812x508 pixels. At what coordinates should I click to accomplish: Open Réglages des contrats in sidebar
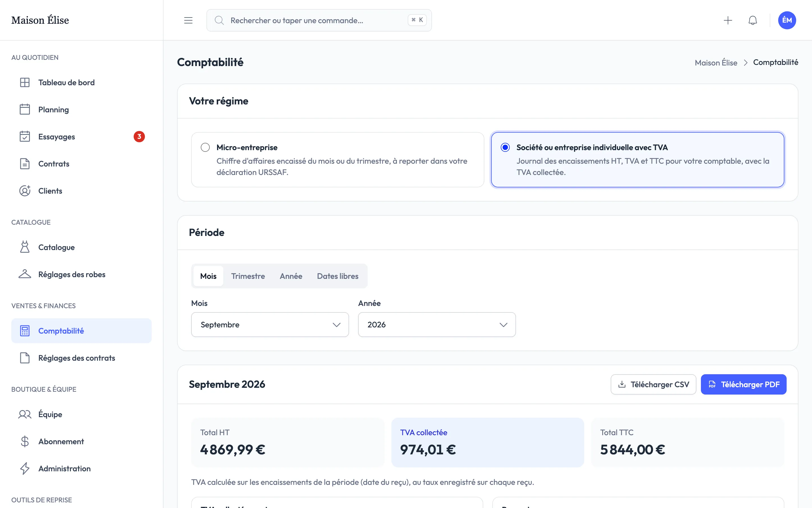81,358
